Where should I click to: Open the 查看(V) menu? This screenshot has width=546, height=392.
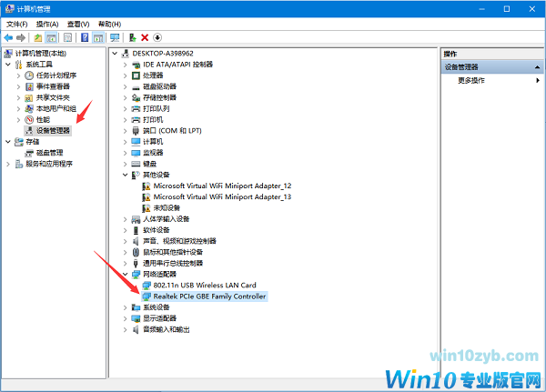tap(78, 24)
